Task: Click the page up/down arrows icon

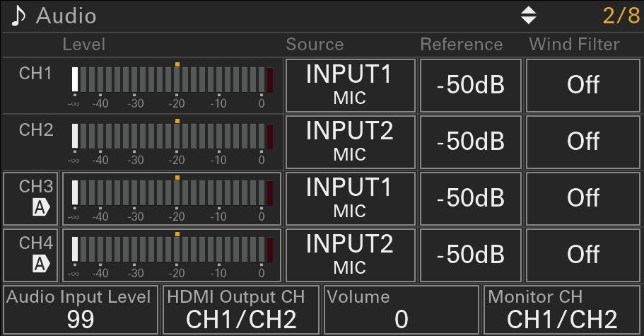Action: pos(528,16)
